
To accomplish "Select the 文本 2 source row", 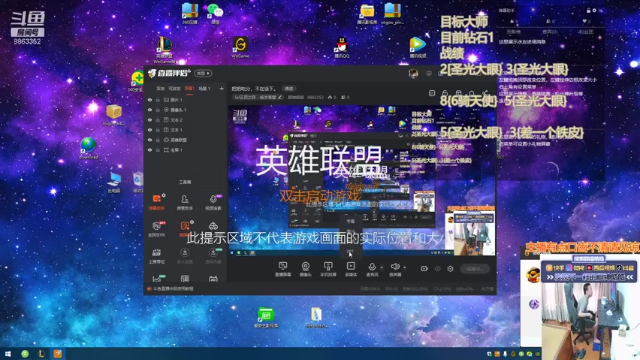I will click(x=186, y=120).
